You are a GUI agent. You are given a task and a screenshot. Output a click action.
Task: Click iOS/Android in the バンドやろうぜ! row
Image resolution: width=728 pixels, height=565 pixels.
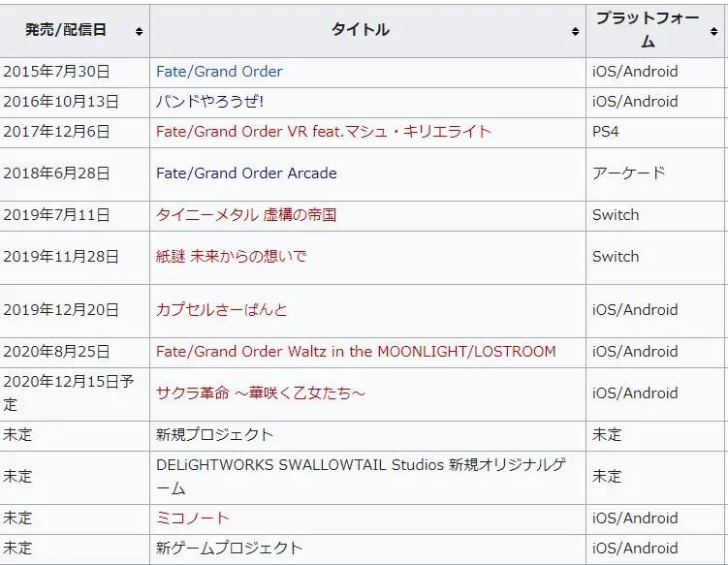(635, 102)
